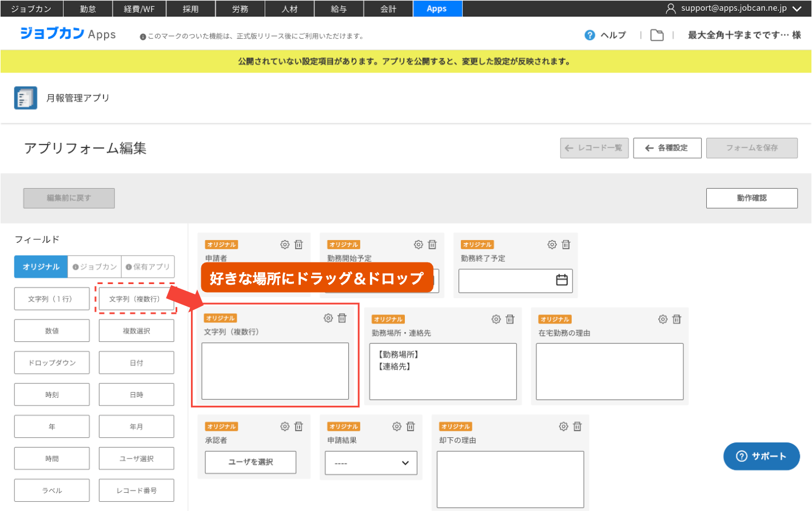Click the ユーザを選択 button
The width and height of the screenshot is (812, 511).
(x=250, y=462)
